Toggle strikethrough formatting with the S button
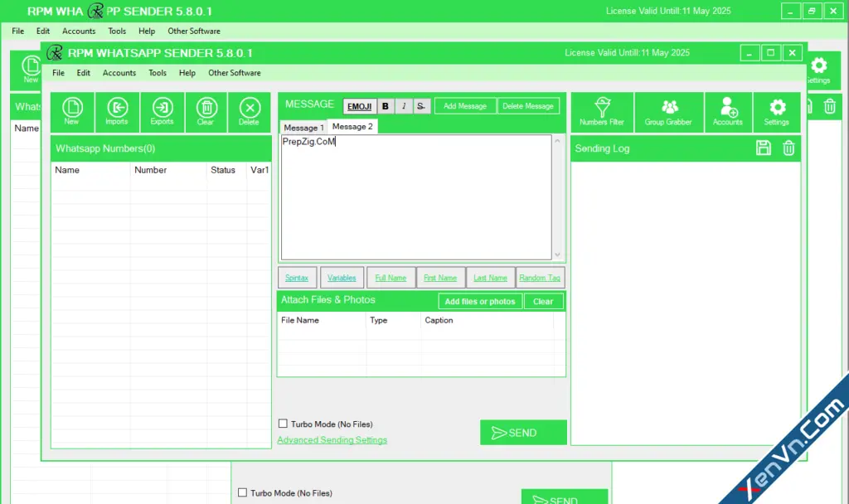Image resolution: width=849 pixels, height=504 pixels. pos(420,106)
